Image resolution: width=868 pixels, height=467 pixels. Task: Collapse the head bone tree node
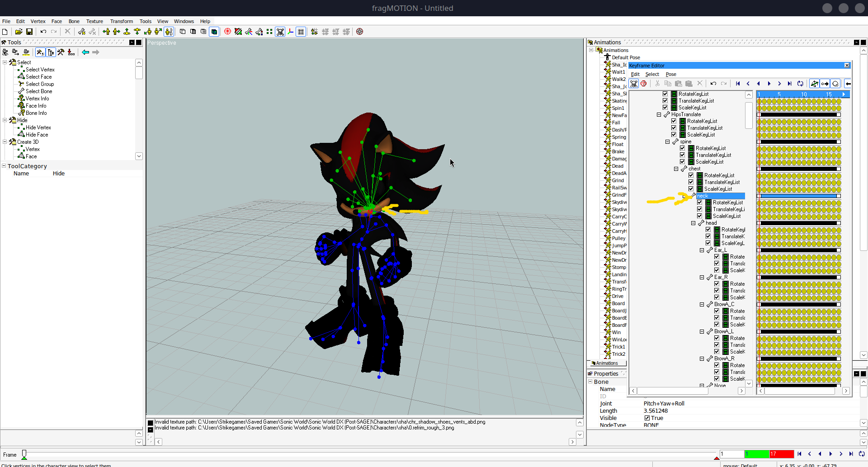[693, 223]
